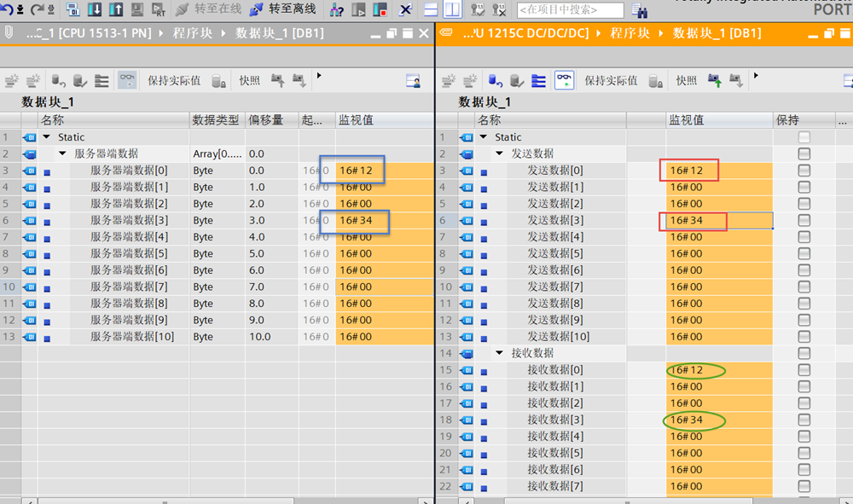Enable the 保持 checkbox for 发送数据[3]

coord(804,221)
